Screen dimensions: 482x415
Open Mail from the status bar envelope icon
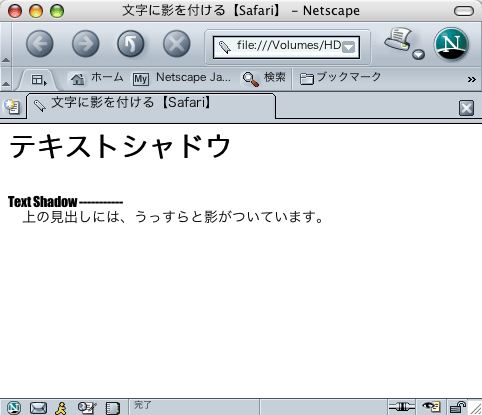click(x=38, y=408)
